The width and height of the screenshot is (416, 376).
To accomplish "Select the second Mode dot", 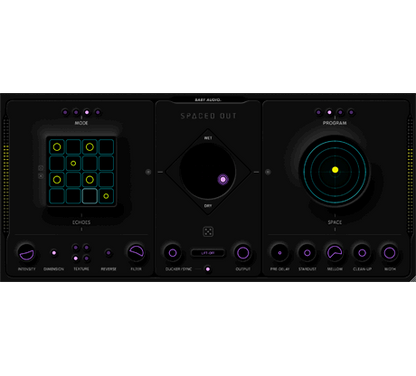I will coord(76,112).
